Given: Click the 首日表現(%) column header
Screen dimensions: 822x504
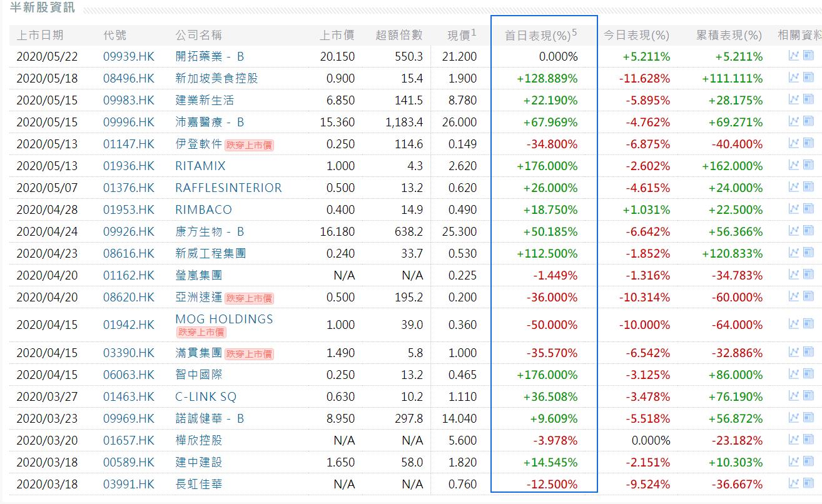Looking at the screenshot, I should point(541,36).
